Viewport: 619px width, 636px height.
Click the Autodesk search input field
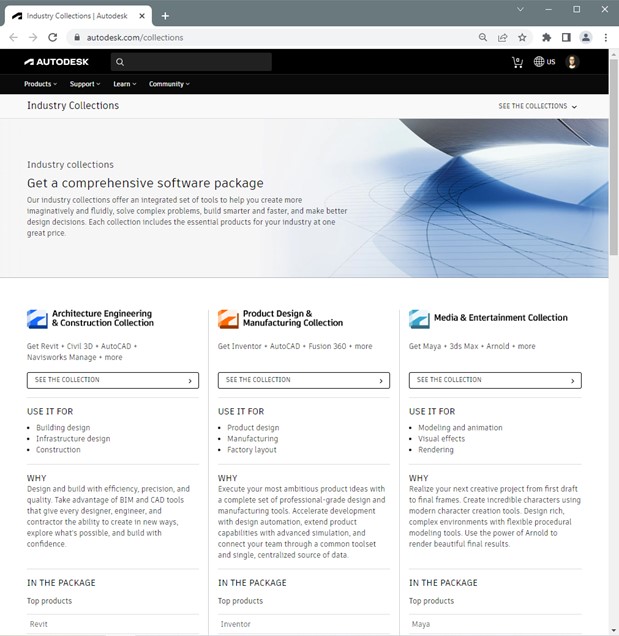click(x=191, y=62)
